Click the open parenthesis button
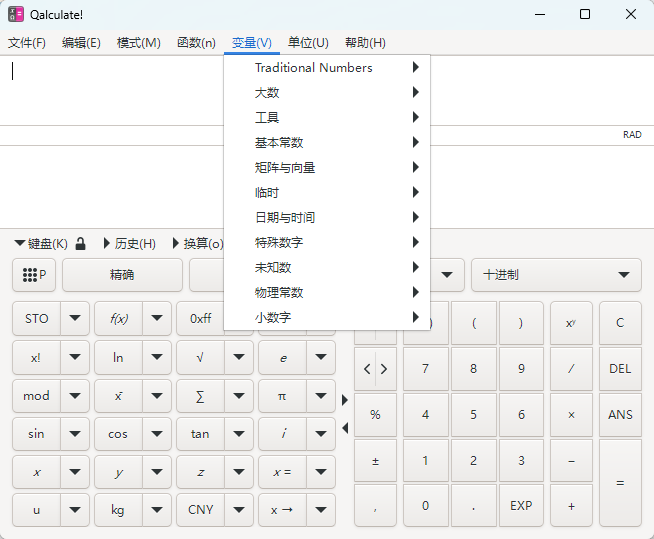This screenshot has height=539, width=654. click(x=474, y=323)
